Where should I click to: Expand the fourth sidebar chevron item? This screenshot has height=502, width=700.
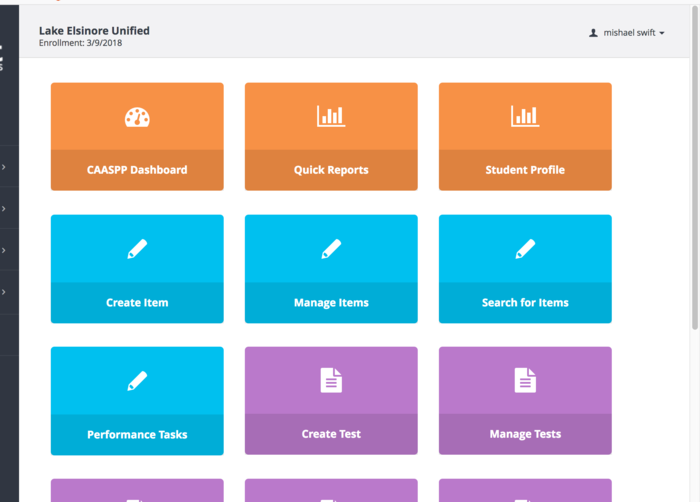click(5, 292)
